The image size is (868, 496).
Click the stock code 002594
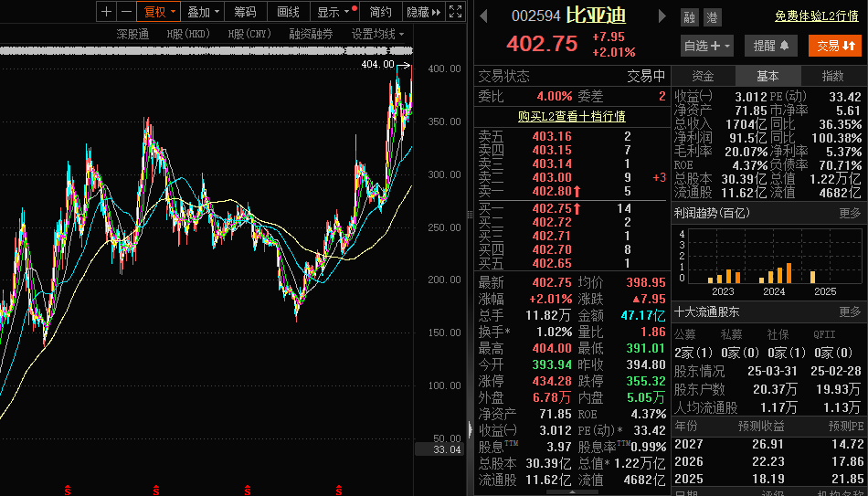click(535, 16)
